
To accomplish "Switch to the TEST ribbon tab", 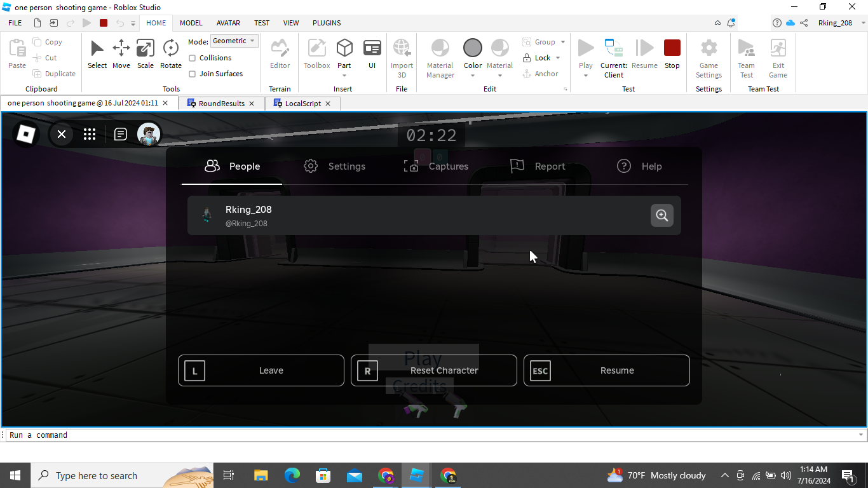I will pyautogui.click(x=262, y=23).
